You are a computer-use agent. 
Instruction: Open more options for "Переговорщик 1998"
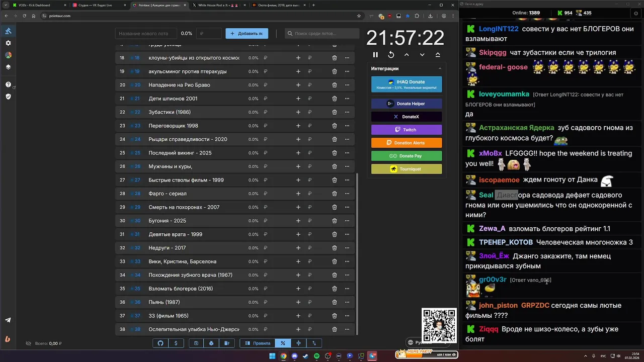point(347,126)
